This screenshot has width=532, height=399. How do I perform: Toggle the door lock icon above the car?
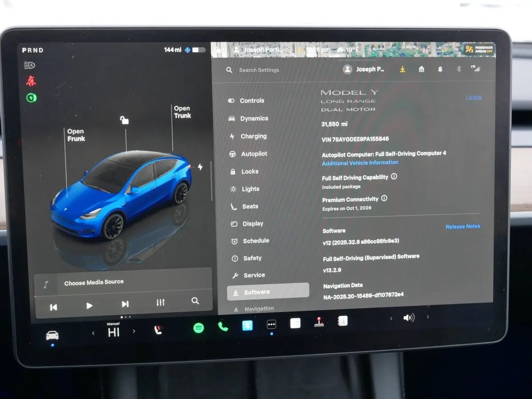125,120
